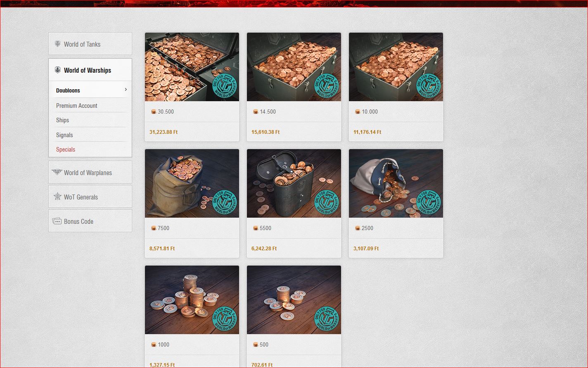
Task: Click doubloon coin icon next to 30.500
Action: [154, 112]
